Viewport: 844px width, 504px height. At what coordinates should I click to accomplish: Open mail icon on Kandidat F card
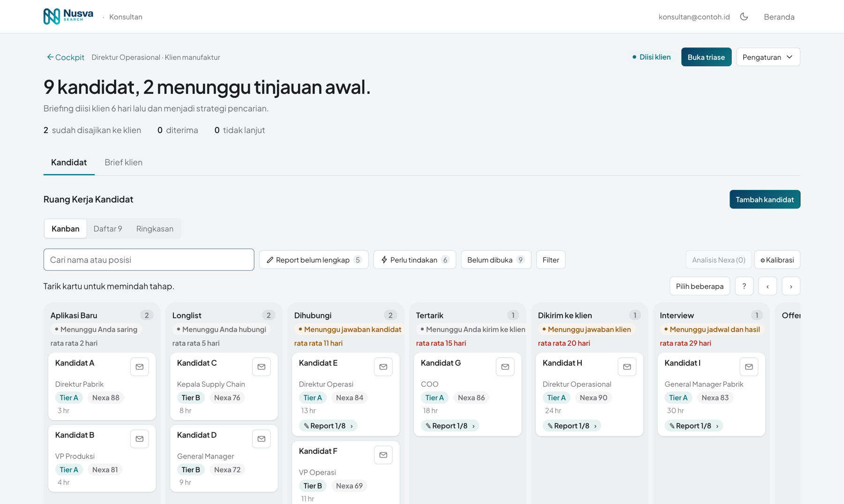[384, 455]
